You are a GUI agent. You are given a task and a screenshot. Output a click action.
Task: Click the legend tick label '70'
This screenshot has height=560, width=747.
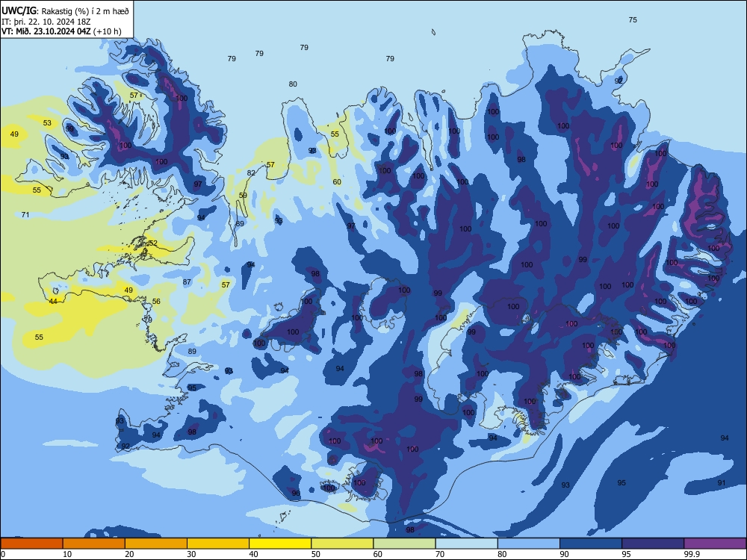coord(440,554)
